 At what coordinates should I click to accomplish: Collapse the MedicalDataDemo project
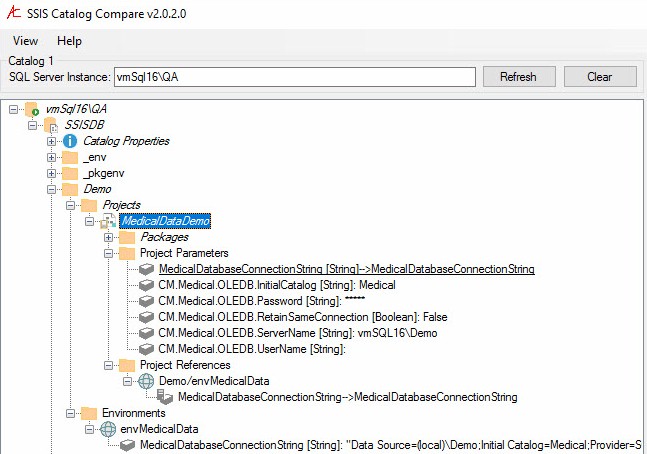pyautogui.click(x=90, y=221)
